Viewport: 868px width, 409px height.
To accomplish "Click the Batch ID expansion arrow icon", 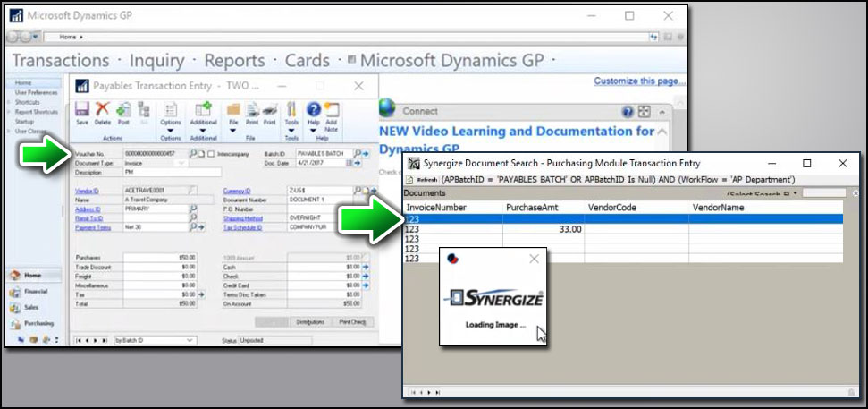I will pos(365,154).
